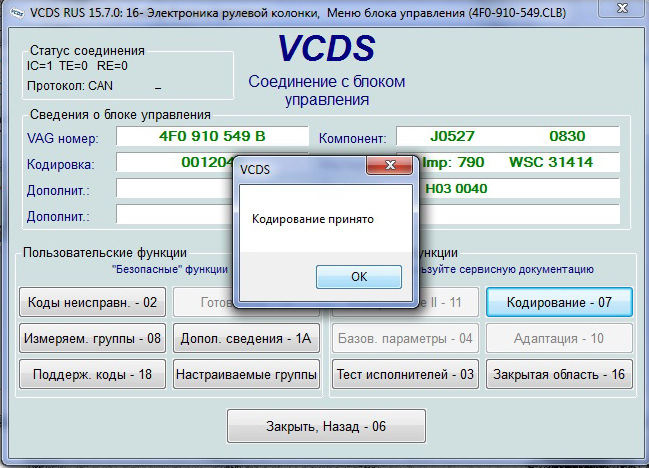Open Измеряем. группы - 08
Image resolution: width=649 pixels, height=468 pixels.
pos(92,338)
